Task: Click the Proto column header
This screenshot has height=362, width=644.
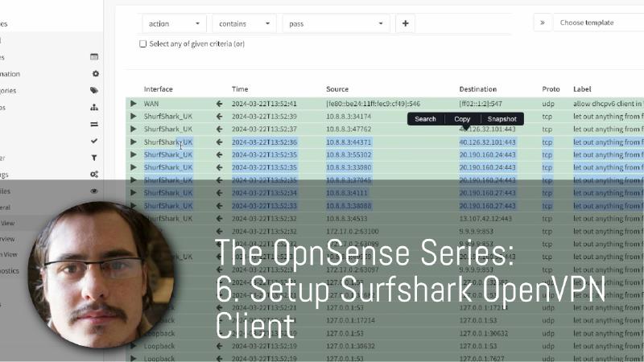Action: coord(551,89)
